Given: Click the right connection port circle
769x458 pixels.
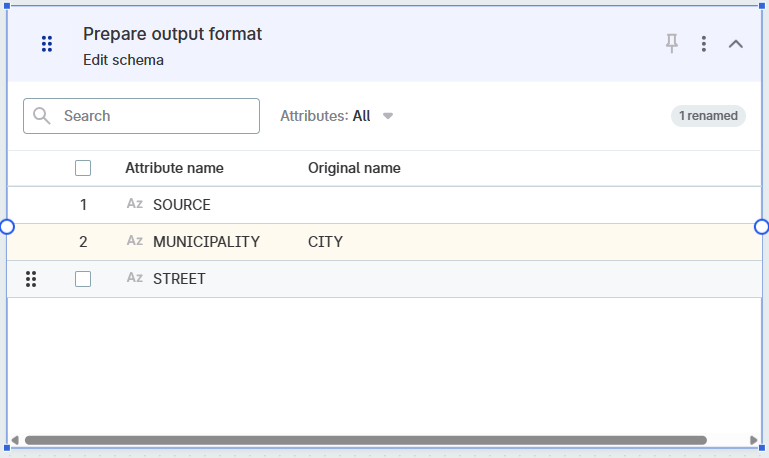Looking at the screenshot, I should pos(762,227).
